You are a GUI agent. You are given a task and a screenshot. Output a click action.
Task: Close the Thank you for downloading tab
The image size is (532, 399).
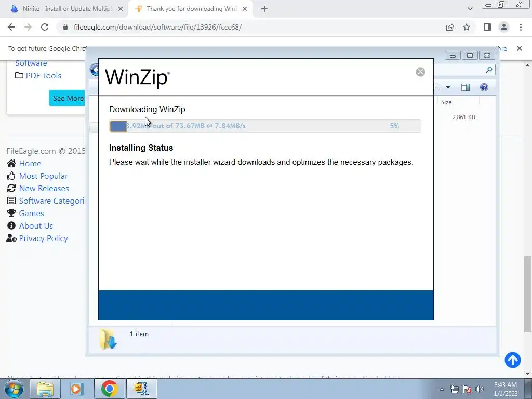click(x=245, y=9)
